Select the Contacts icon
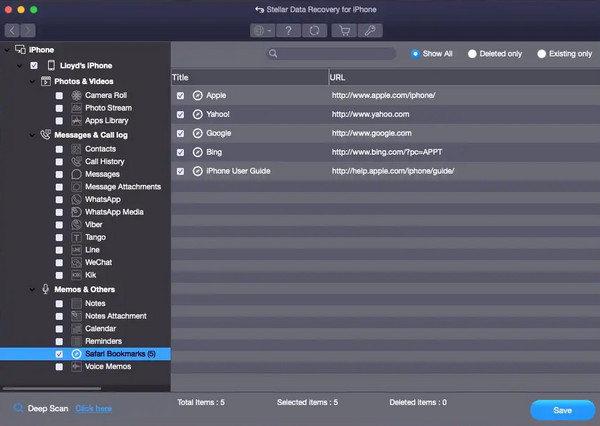The height and width of the screenshot is (426, 600). (x=77, y=149)
